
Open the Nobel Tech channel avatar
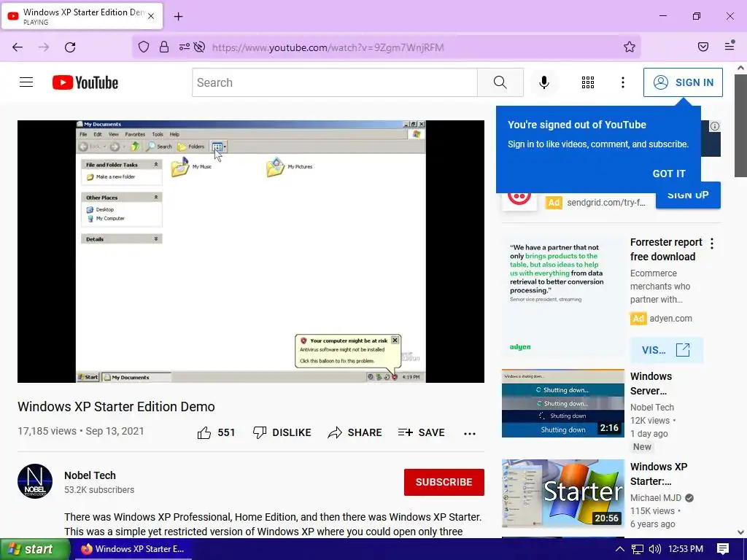click(35, 481)
